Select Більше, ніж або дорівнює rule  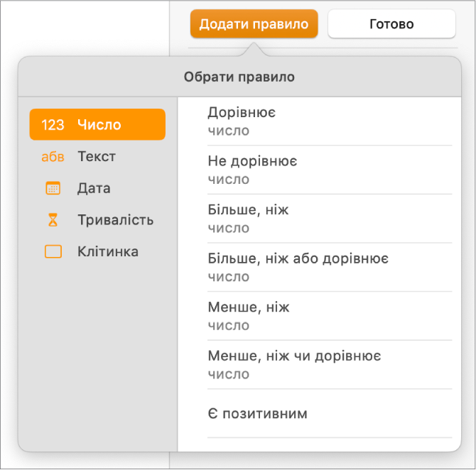[330, 268]
